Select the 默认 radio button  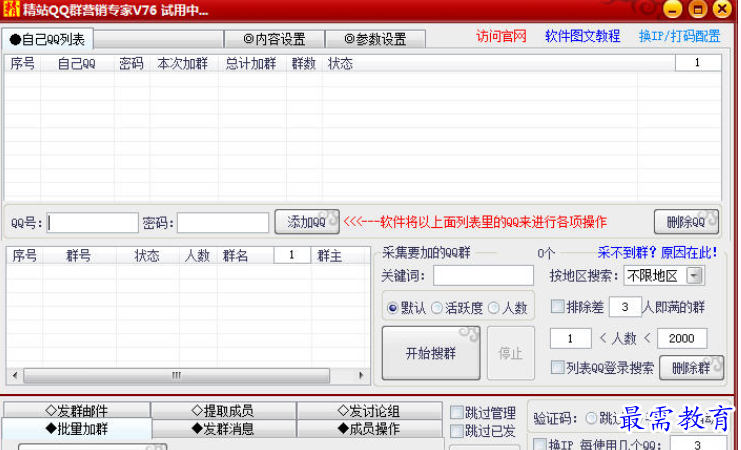tap(392, 308)
